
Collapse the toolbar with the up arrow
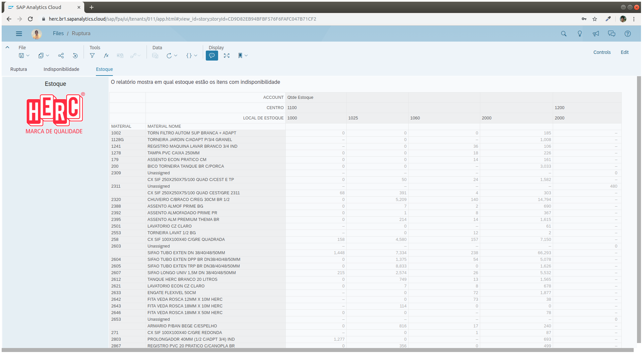point(7,47)
